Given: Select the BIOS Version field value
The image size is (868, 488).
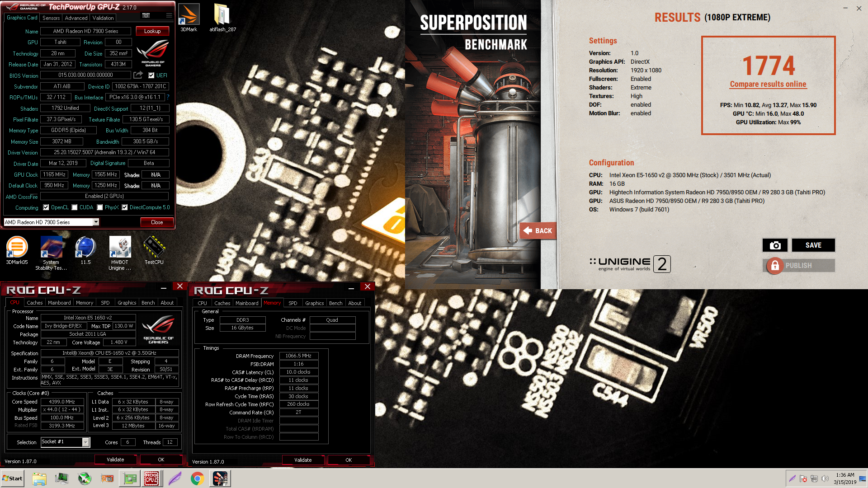Looking at the screenshot, I should [x=85, y=75].
